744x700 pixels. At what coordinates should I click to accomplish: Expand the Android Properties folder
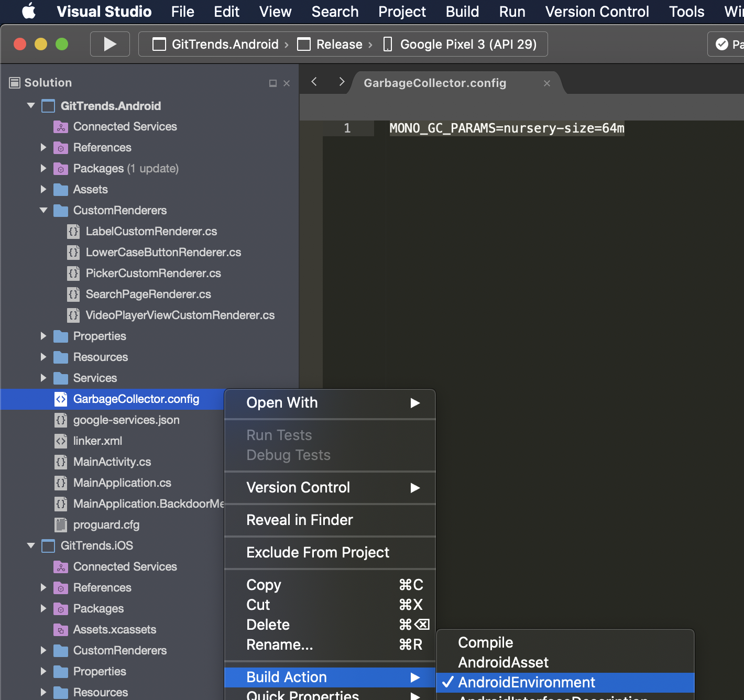tap(43, 336)
